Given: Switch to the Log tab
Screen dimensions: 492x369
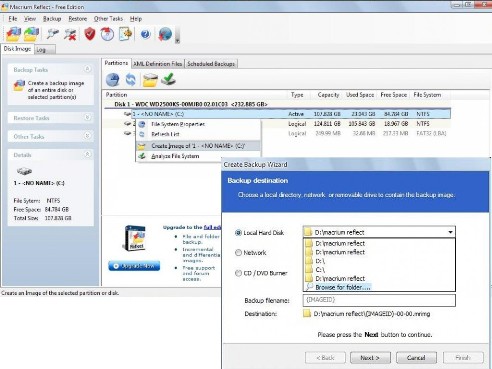Looking at the screenshot, I should tap(45, 50).
